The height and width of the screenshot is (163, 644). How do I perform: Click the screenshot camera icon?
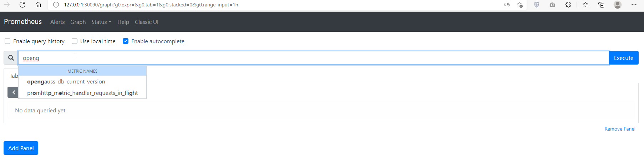552,5
